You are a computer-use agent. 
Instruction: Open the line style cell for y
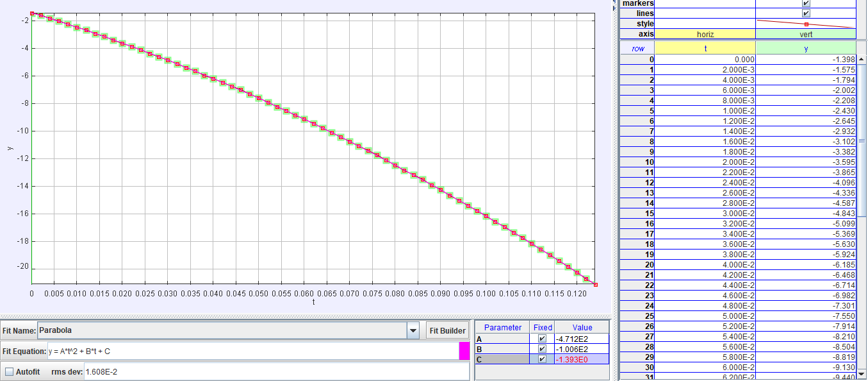point(806,24)
